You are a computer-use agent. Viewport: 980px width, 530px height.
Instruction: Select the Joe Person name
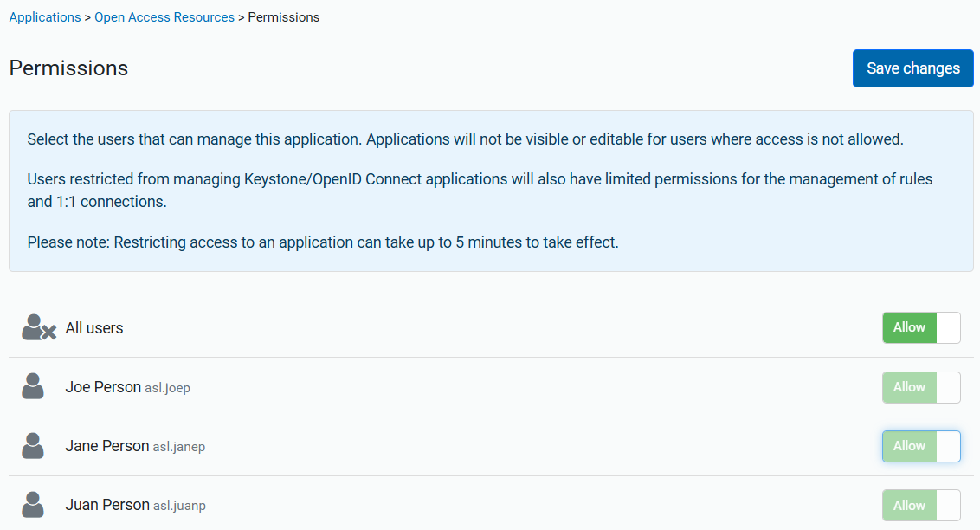click(103, 387)
